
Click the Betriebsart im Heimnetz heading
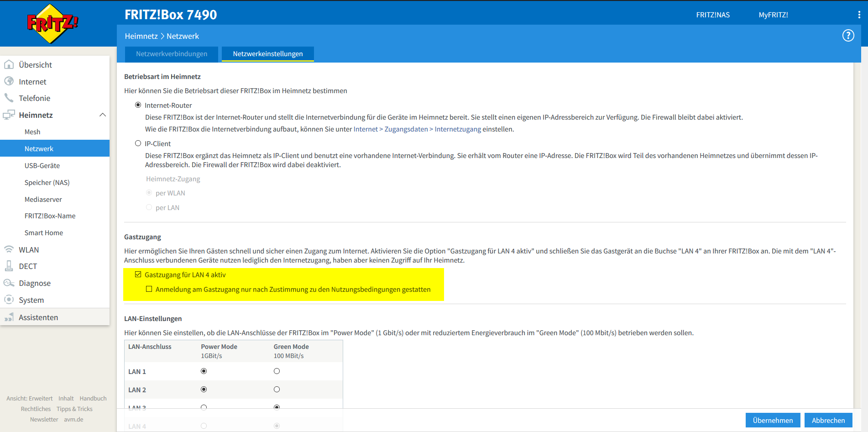tap(162, 77)
